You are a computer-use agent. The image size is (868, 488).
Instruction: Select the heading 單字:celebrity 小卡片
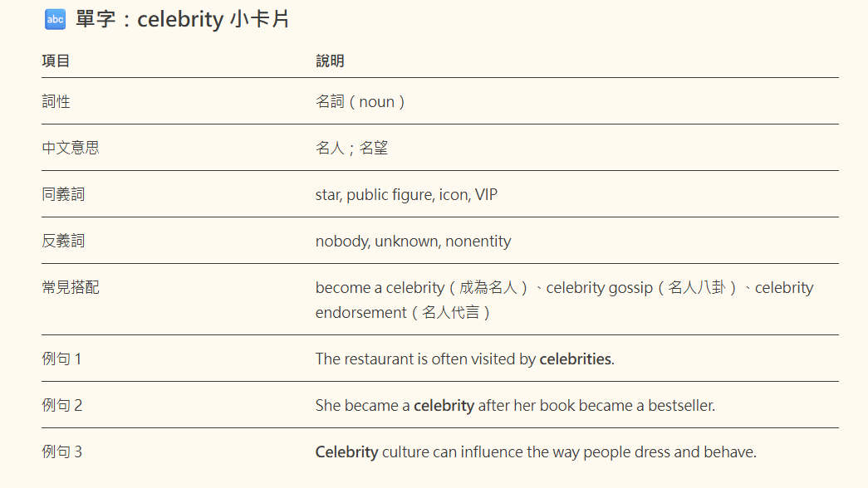coord(182,19)
